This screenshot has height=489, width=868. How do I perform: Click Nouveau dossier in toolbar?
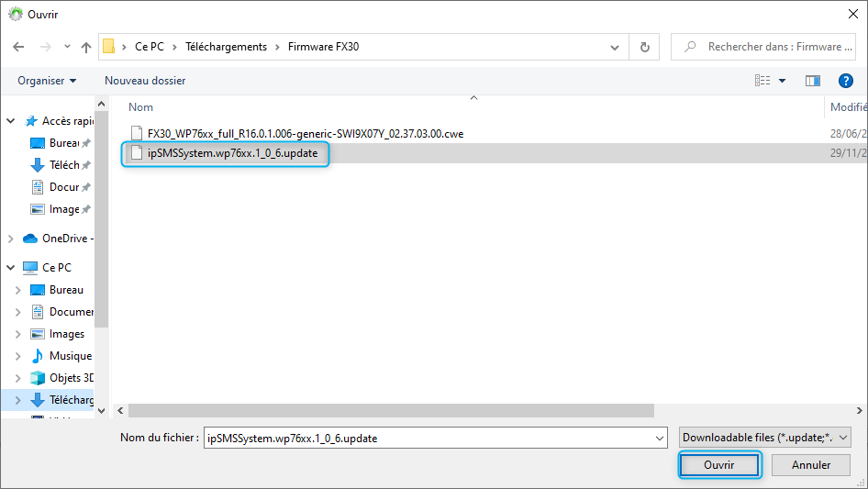(145, 81)
